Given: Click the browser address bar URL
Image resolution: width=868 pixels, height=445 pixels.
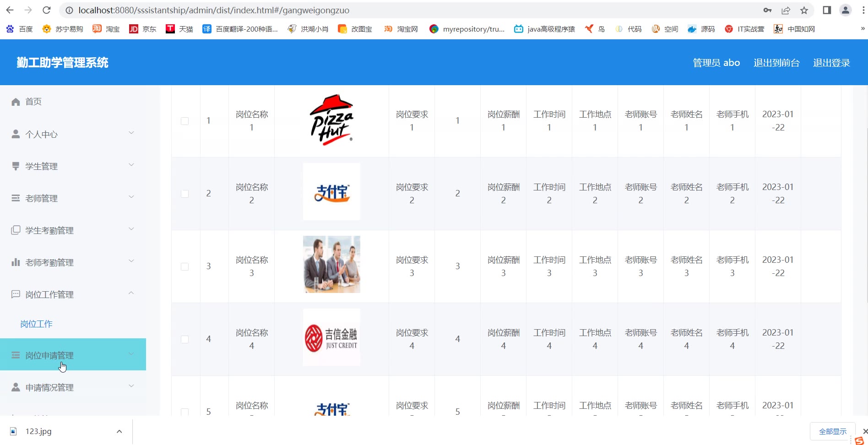Looking at the screenshot, I should pos(214,10).
